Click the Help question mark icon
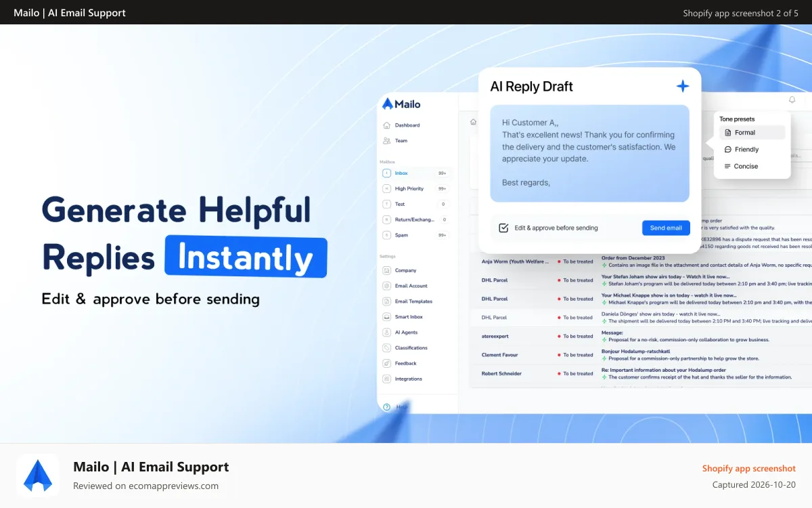 pyautogui.click(x=386, y=407)
